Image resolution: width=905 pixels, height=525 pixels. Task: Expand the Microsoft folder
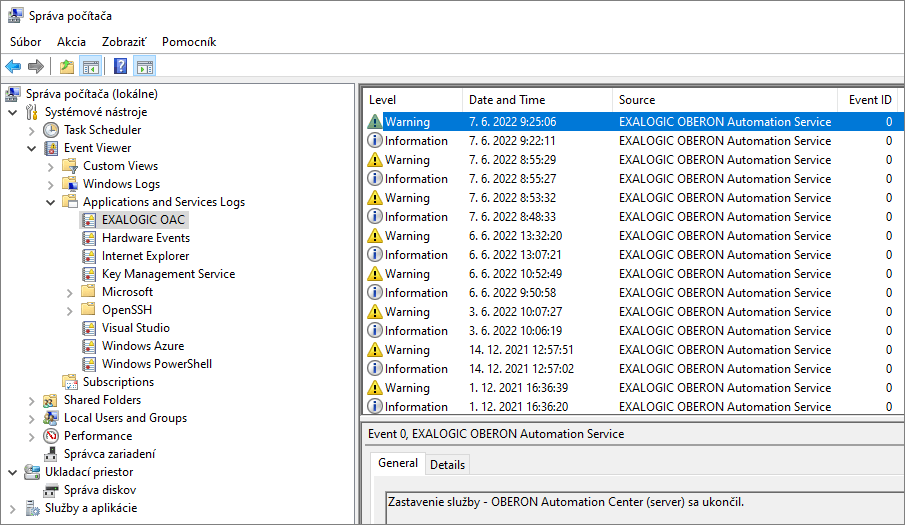pyautogui.click(x=70, y=292)
